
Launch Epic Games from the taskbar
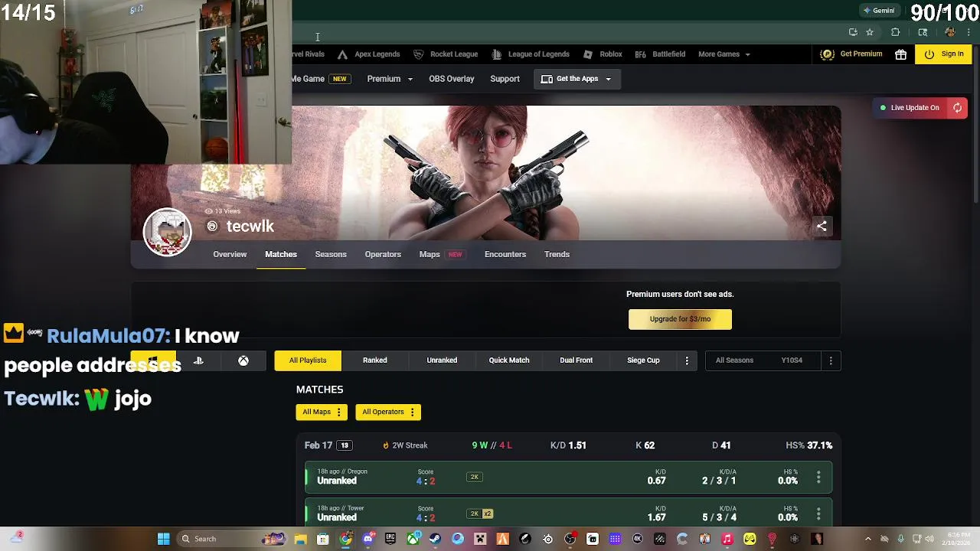tap(390, 539)
